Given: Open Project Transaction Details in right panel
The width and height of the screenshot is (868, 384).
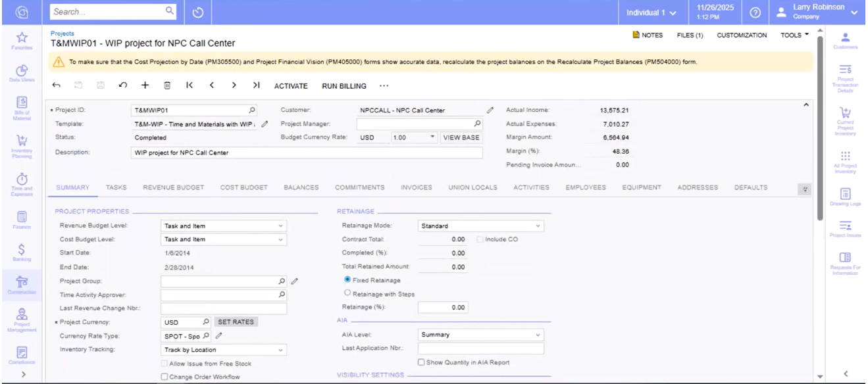Looking at the screenshot, I should coord(846,78).
